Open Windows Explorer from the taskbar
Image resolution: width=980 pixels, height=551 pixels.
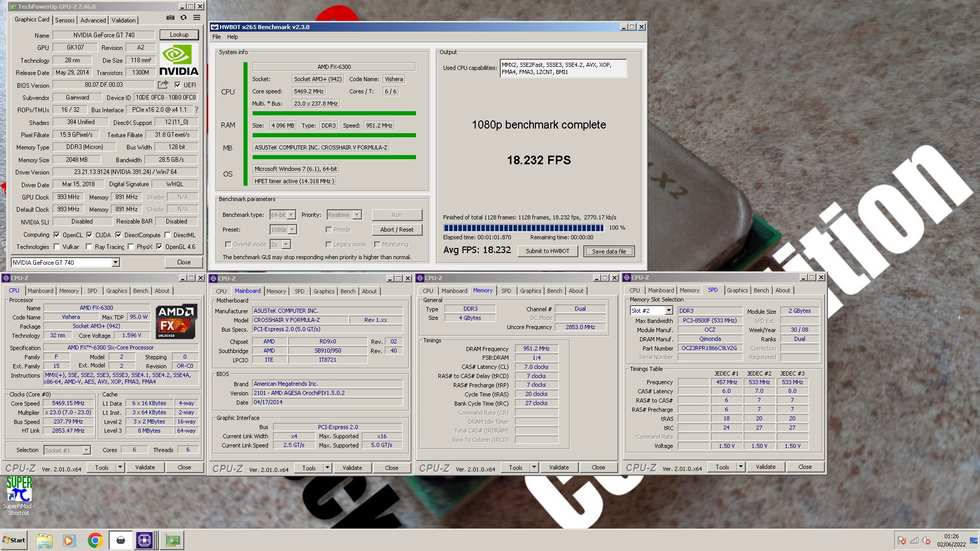coord(44,540)
